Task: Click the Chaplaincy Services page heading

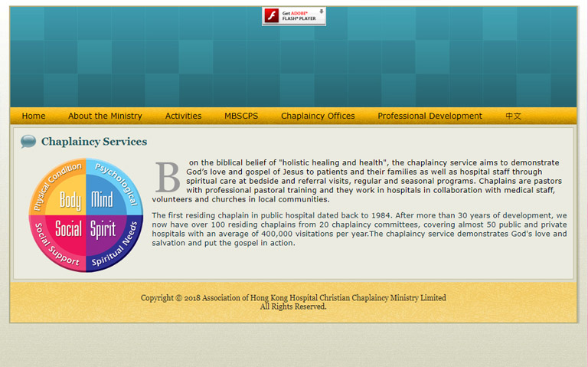Action: tap(94, 142)
